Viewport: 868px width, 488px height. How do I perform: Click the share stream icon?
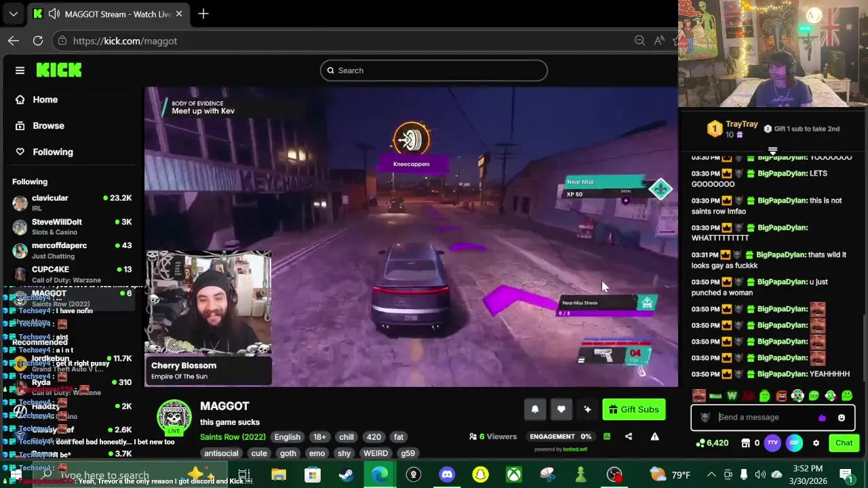click(629, 436)
